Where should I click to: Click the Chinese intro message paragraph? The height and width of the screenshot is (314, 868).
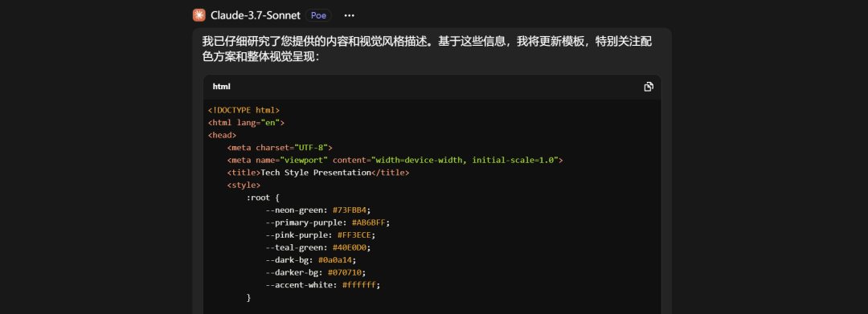pos(427,49)
